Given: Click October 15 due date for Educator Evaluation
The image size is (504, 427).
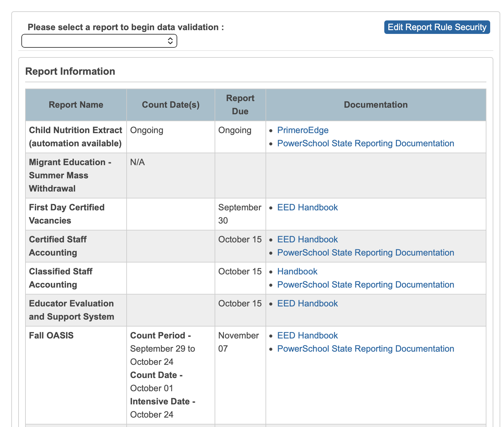Looking at the screenshot, I should click(x=240, y=304).
